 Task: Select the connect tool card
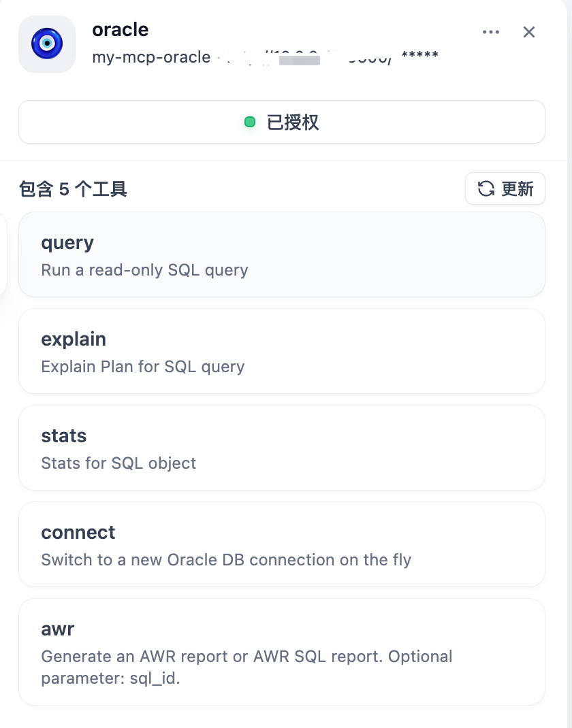point(281,544)
